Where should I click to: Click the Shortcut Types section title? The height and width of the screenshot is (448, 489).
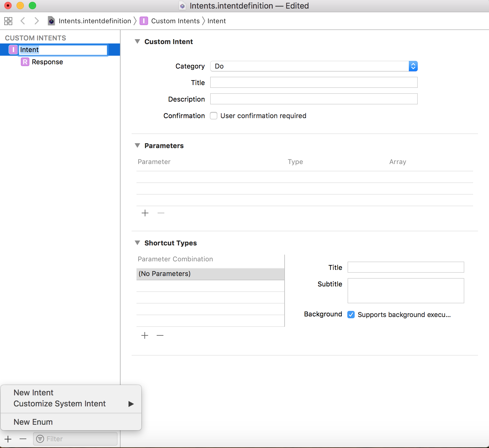click(x=171, y=243)
